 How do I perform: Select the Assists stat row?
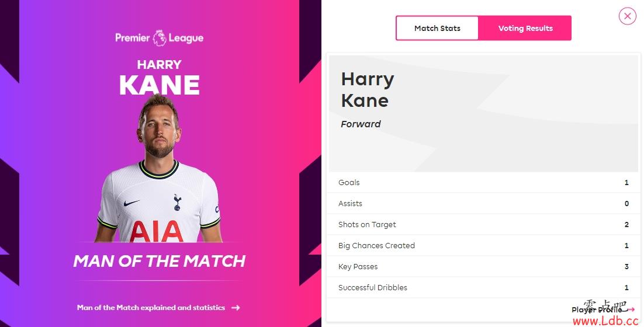coord(483,204)
